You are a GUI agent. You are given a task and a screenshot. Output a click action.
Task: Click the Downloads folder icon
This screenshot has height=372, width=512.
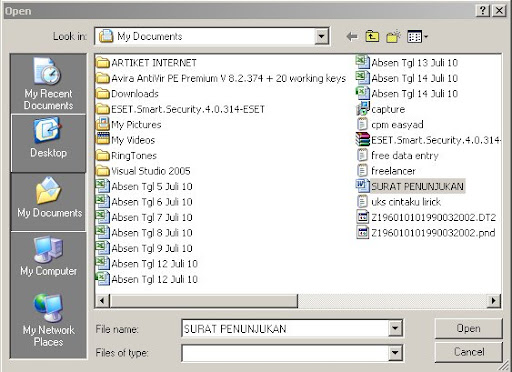coord(103,94)
